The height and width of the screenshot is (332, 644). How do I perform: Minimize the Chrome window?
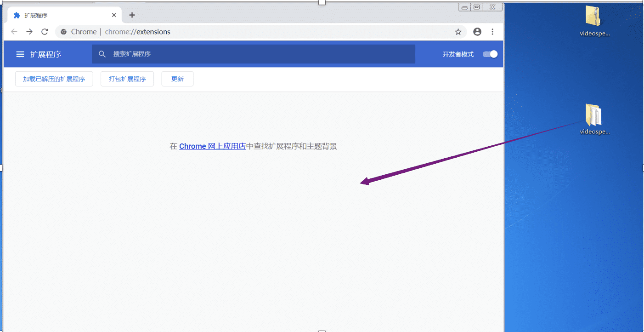tap(465, 7)
